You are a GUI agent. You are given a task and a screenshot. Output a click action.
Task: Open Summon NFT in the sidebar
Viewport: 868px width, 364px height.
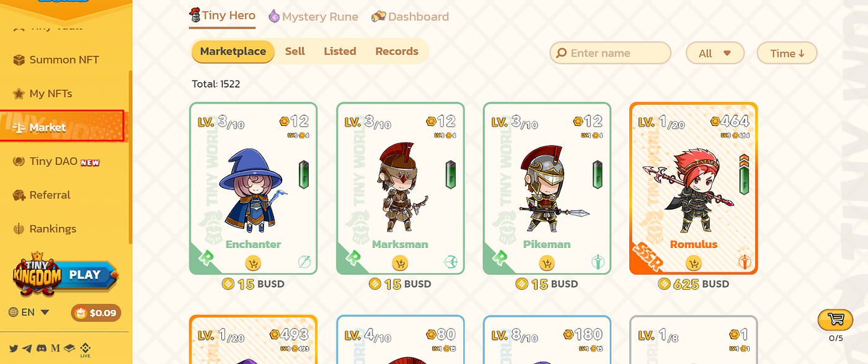64,60
